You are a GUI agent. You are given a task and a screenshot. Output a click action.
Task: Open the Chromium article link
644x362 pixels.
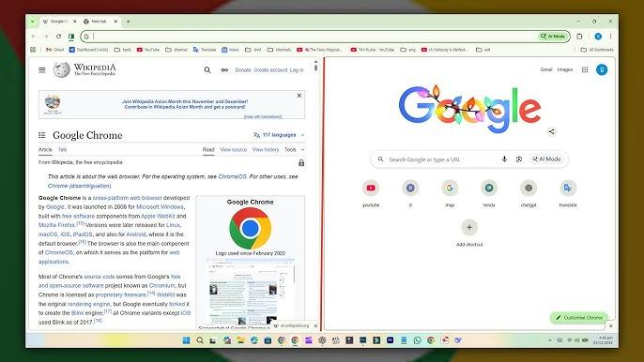click(x=161, y=285)
